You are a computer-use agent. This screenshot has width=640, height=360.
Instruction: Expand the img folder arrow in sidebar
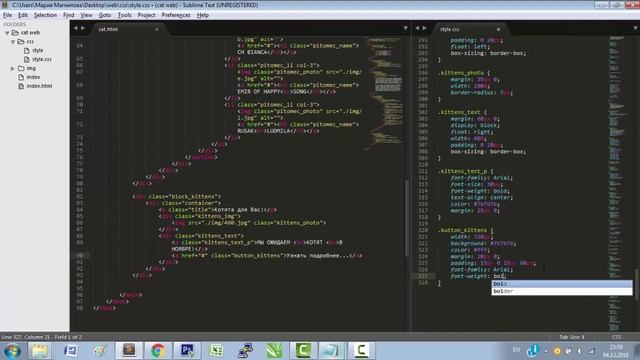pos(13,68)
